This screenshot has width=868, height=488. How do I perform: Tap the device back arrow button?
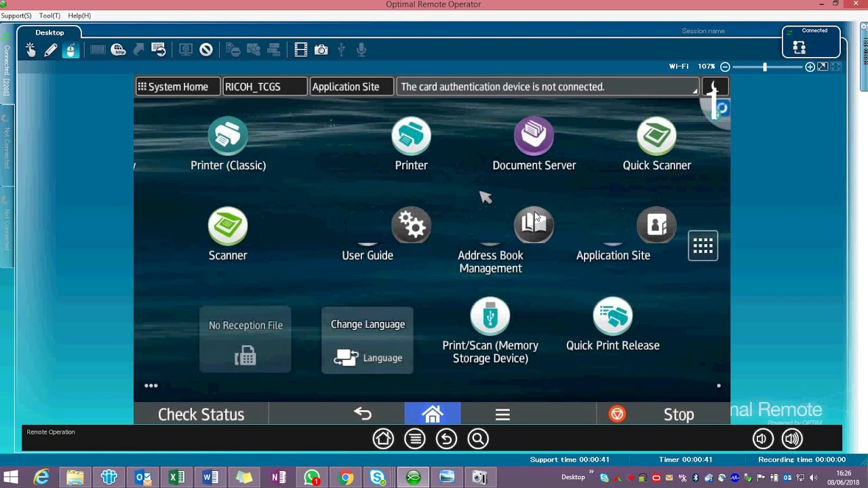[x=363, y=413]
